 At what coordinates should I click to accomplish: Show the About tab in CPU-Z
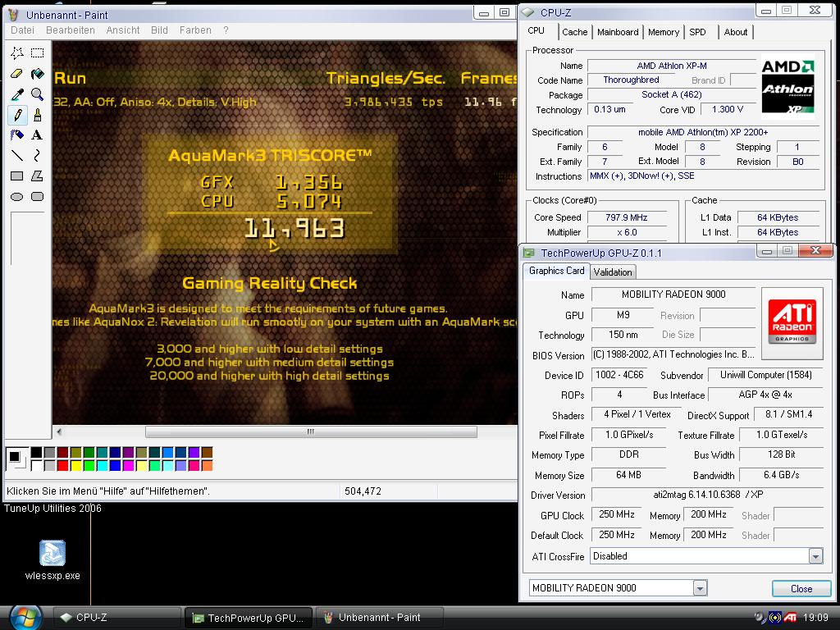(736, 32)
